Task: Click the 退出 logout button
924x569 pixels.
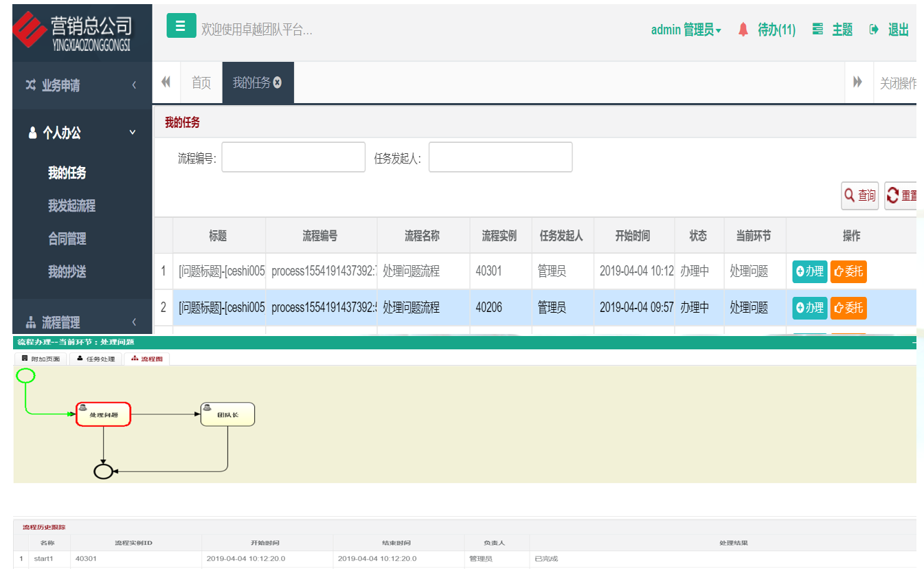Action: click(890, 30)
